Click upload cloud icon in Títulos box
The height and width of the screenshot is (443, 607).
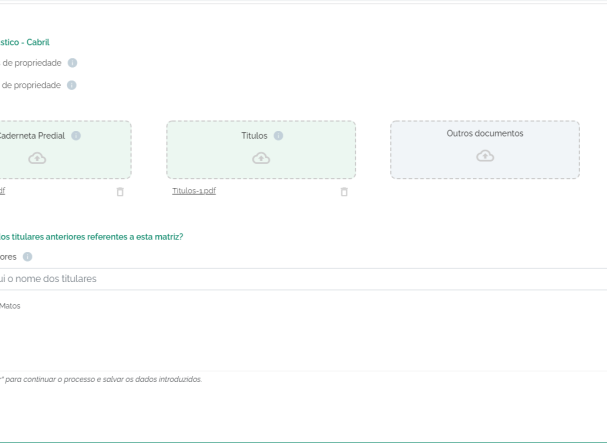click(x=261, y=158)
